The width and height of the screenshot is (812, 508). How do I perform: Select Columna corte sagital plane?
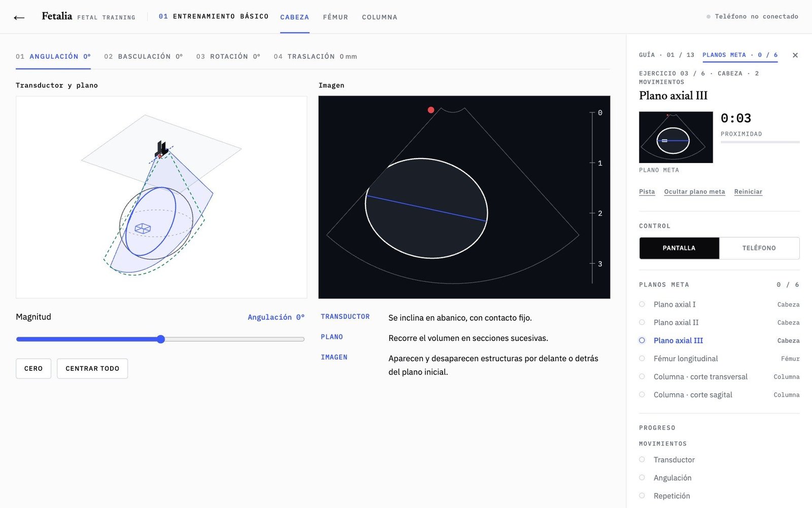click(719, 395)
